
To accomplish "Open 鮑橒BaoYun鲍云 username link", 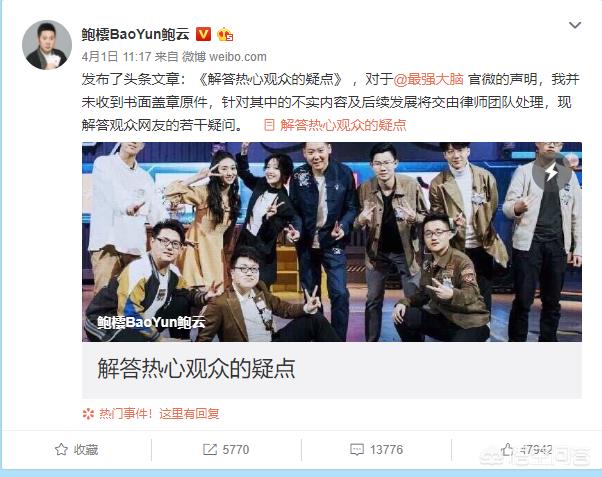I will click(136, 35).
